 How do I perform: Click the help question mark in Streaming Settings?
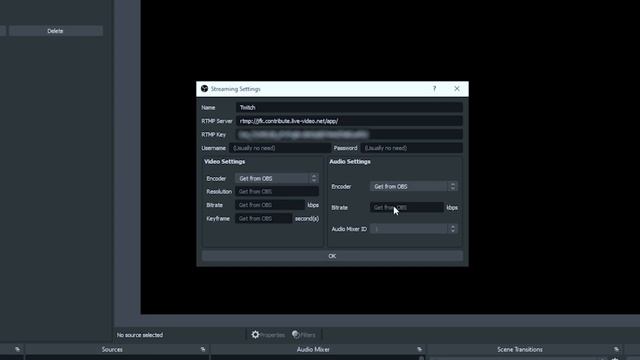pyautogui.click(x=434, y=89)
